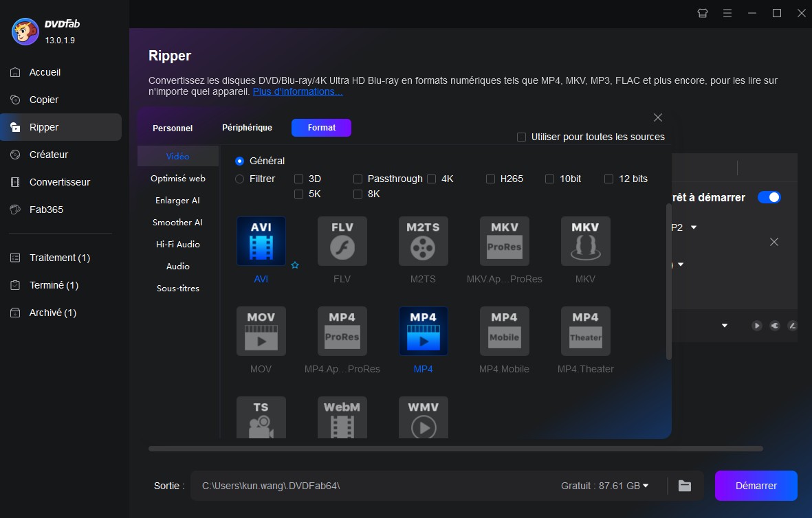812x518 pixels.
Task: Enable the 4K filter checkbox
Action: pyautogui.click(x=431, y=179)
